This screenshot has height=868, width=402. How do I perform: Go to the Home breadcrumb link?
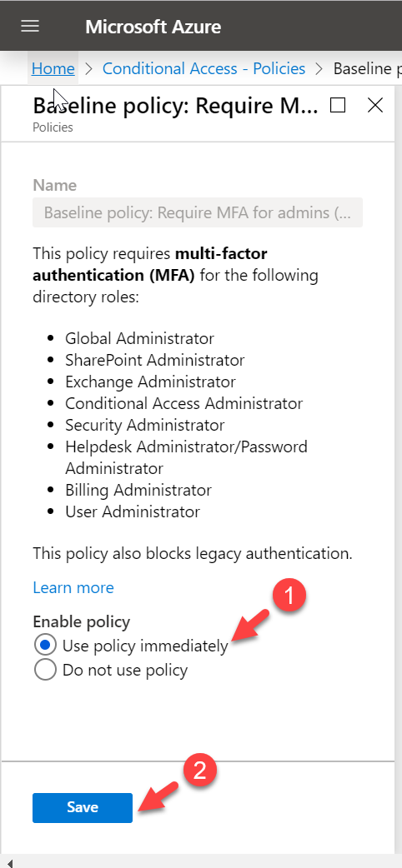pos(53,68)
